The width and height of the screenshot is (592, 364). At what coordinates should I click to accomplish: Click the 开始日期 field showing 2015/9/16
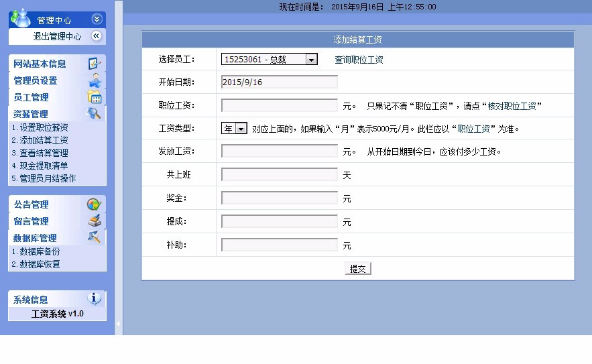pyautogui.click(x=280, y=82)
